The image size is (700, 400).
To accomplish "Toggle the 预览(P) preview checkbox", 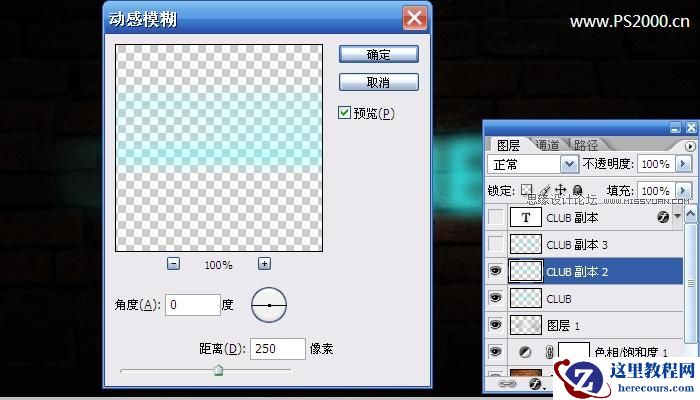I will click(x=344, y=112).
